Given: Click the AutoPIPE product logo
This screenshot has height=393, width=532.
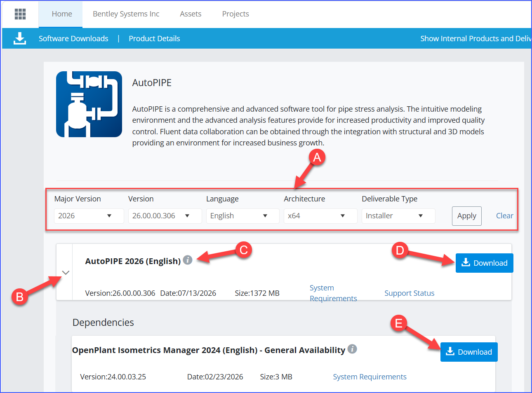Looking at the screenshot, I should [89, 104].
